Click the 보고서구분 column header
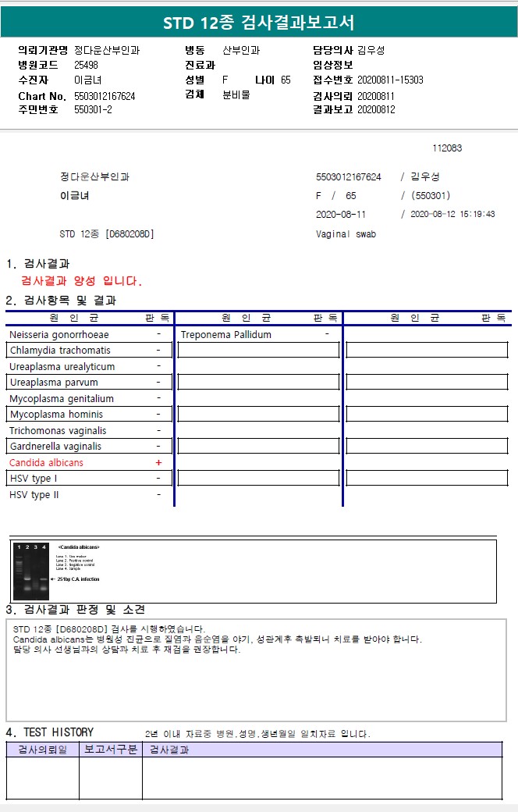 111,750
